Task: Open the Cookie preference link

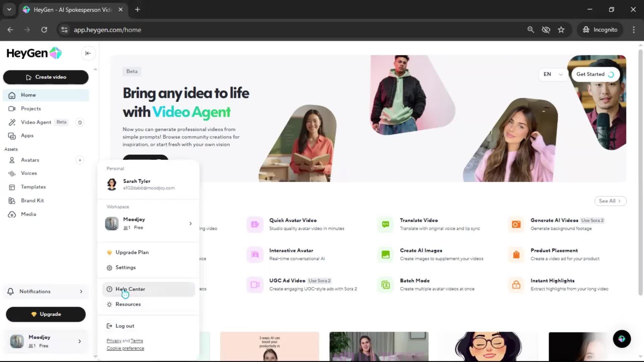Action: [x=125, y=348]
